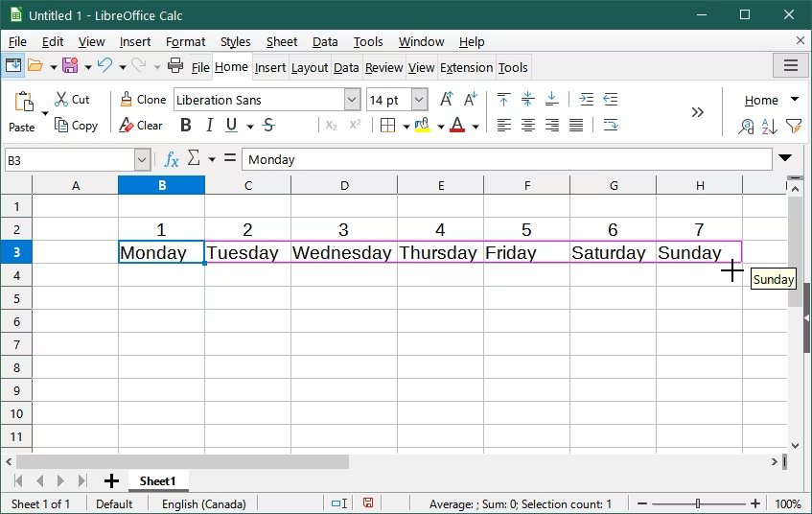
Task: Click the Print icon
Action: [175, 65]
